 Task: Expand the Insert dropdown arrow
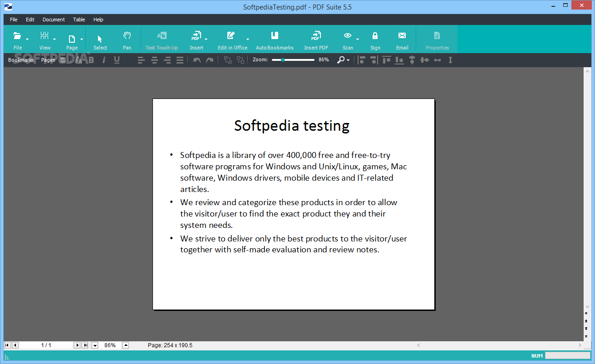point(206,39)
